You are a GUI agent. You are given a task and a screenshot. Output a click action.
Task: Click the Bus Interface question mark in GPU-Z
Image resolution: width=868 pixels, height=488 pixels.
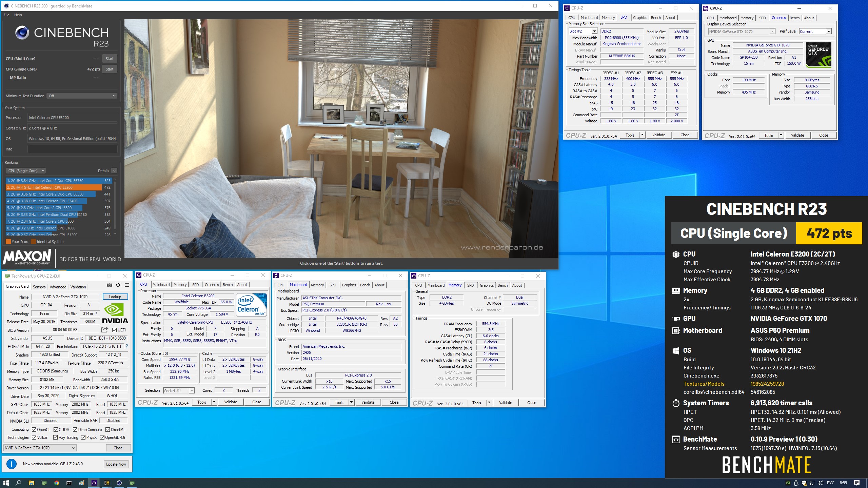pyautogui.click(x=127, y=346)
